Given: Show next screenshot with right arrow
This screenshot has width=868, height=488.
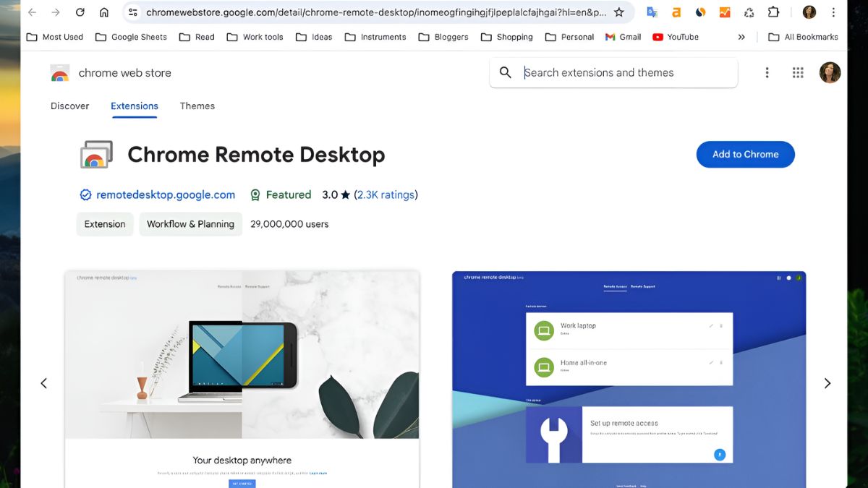Looking at the screenshot, I should (827, 383).
